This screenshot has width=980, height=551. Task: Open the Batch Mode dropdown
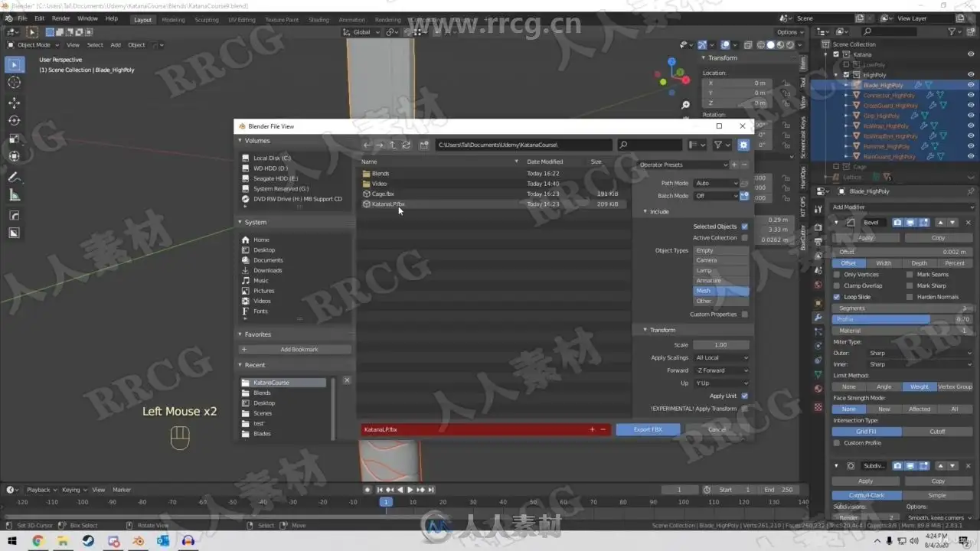(716, 196)
